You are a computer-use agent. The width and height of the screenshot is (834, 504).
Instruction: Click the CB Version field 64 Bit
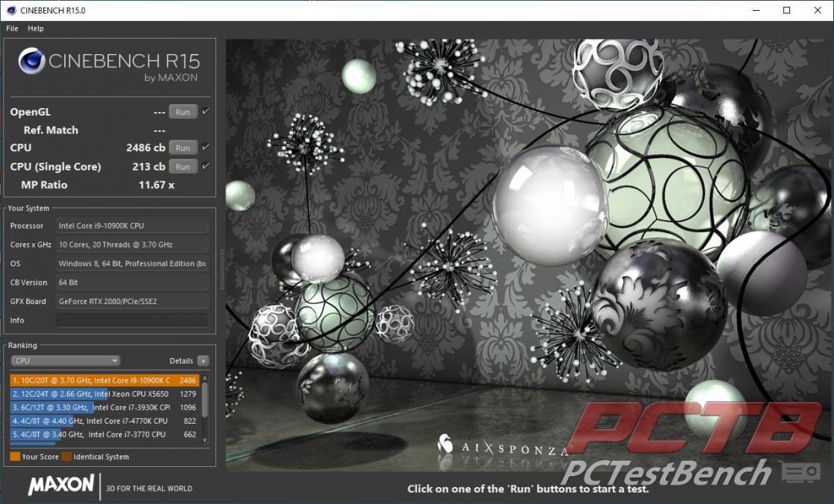tap(132, 282)
